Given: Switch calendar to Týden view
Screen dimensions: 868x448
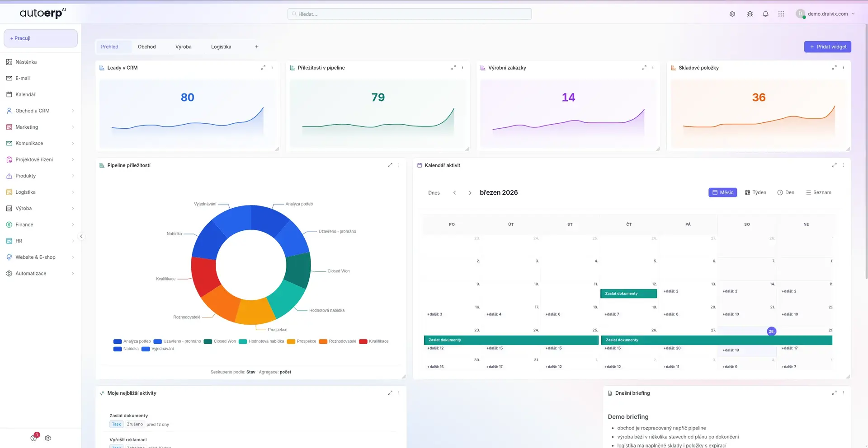Looking at the screenshot, I should pos(755,192).
